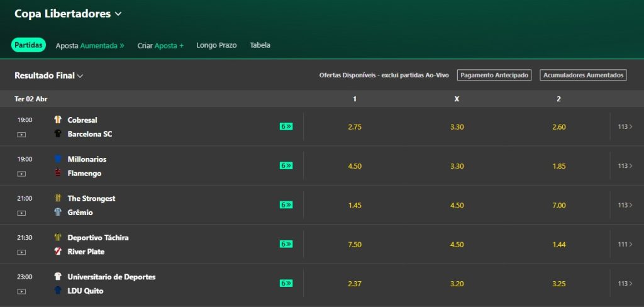Click the Pagamento Antecipado offer button
The image size is (644, 307).
tap(494, 75)
